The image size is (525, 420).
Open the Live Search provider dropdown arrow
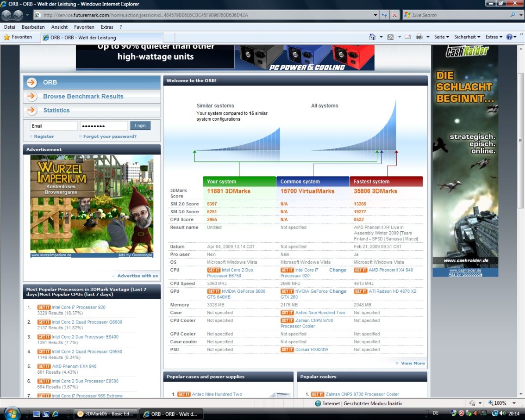coord(521,15)
